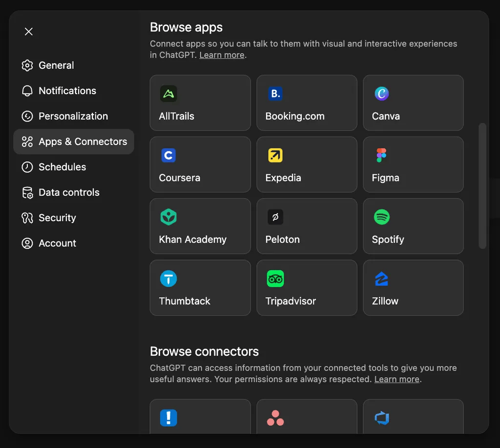Open the Coursera app tile
The height and width of the screenshot is (448, 500).
coord(200,164)
